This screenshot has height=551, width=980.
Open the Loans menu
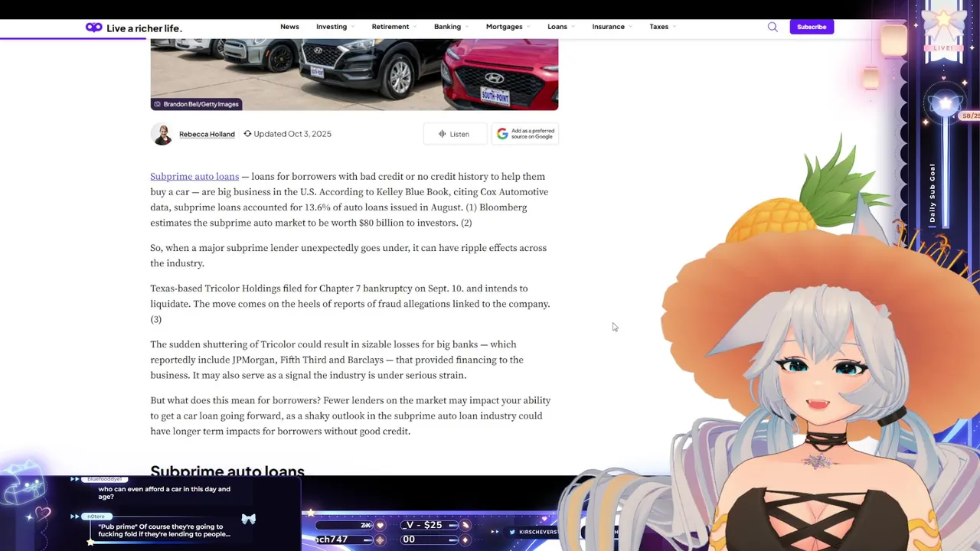tap(560, 27)
